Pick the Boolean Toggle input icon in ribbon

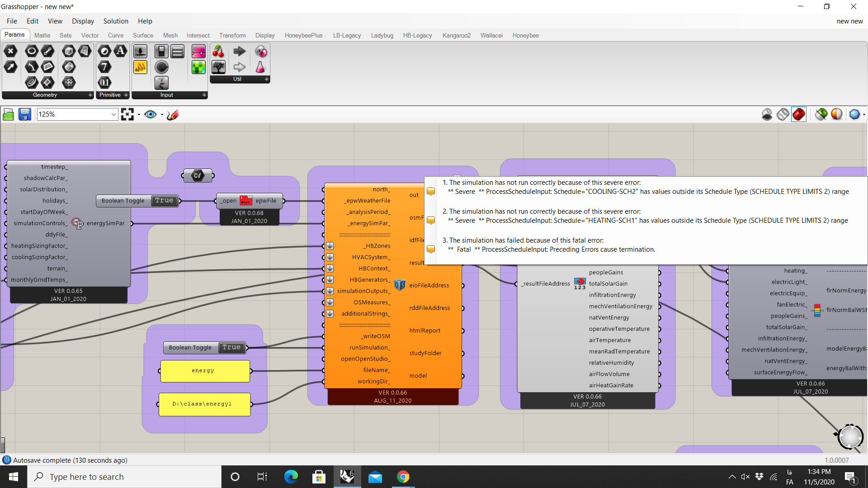161,51
